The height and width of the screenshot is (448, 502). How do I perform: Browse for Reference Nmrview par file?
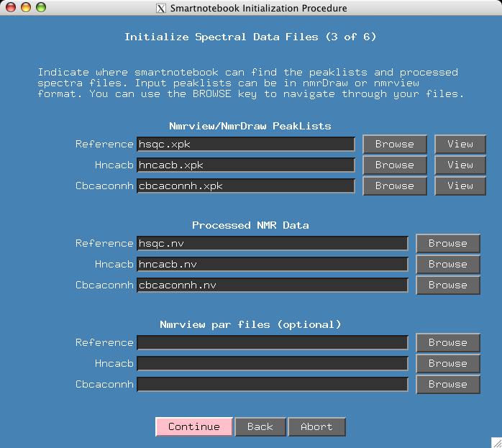(447, 342)
